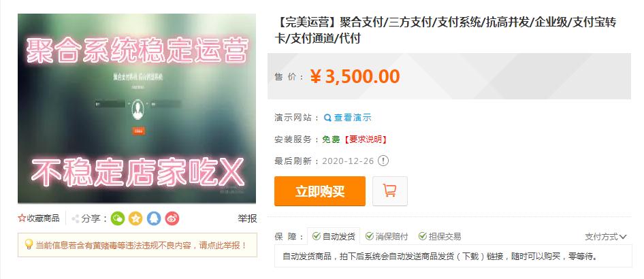Click the lightbulb icon in the report notice
644x279 pixels.
29,245
